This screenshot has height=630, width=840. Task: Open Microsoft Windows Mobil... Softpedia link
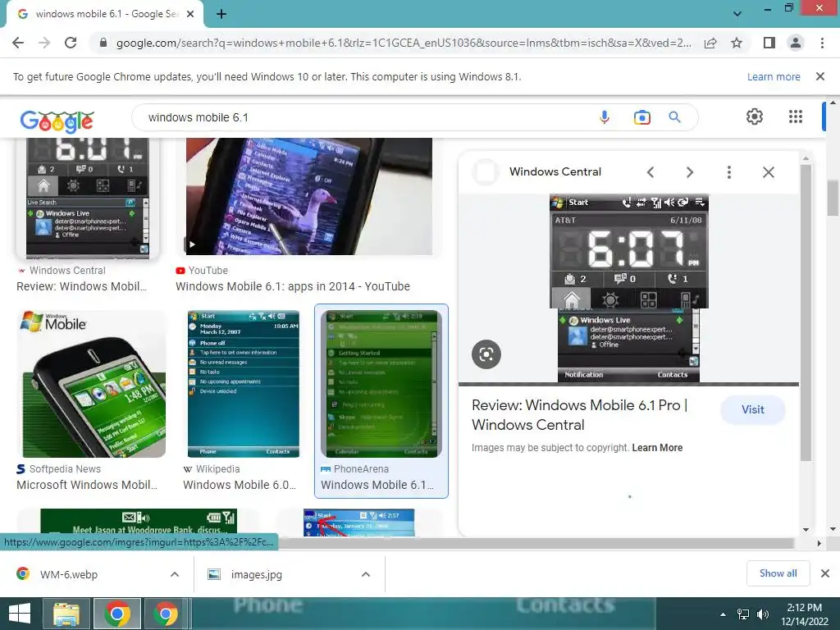tap(87, 485)
